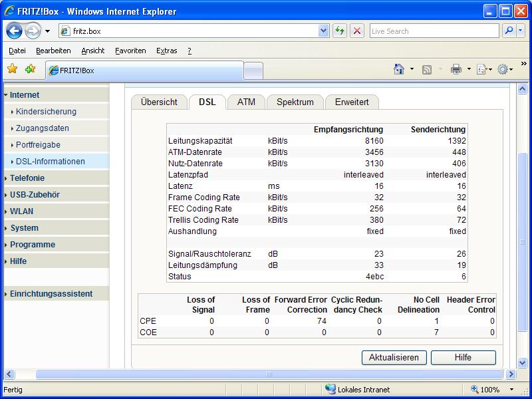Click the Add to Favorites icon
Image resolution: width=532 pixels, height=399 pixels.
point(30,69)
